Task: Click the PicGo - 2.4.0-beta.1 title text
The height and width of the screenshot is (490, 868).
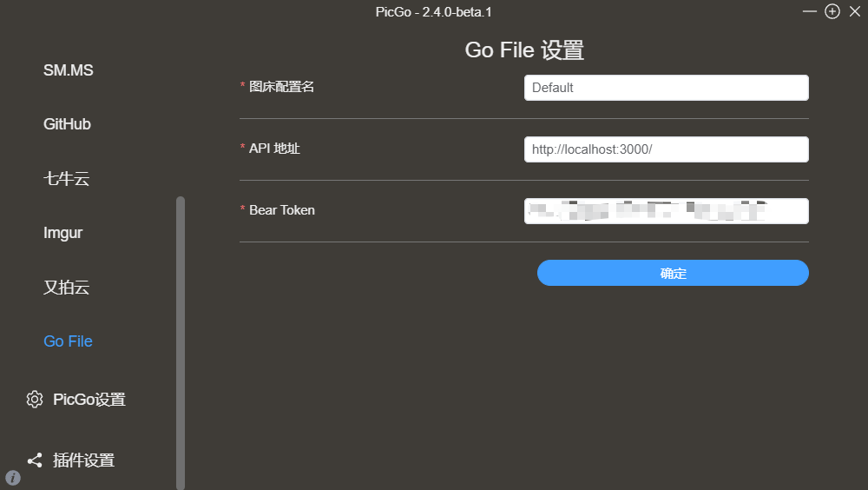Action: click(433, 12)
